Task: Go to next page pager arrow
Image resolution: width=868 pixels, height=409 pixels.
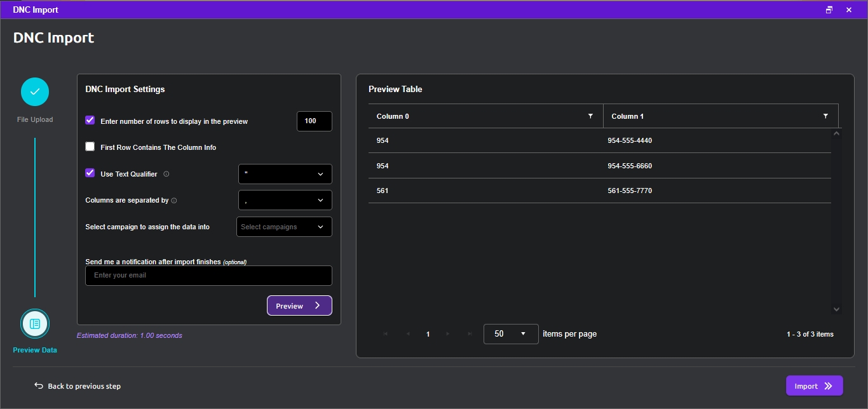Action: coord(448,334)
